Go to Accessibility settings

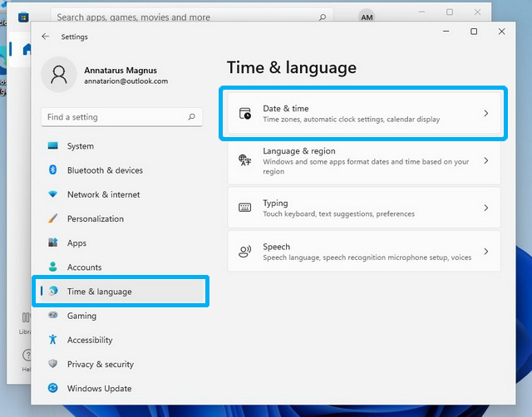click(x=122, y=340)
